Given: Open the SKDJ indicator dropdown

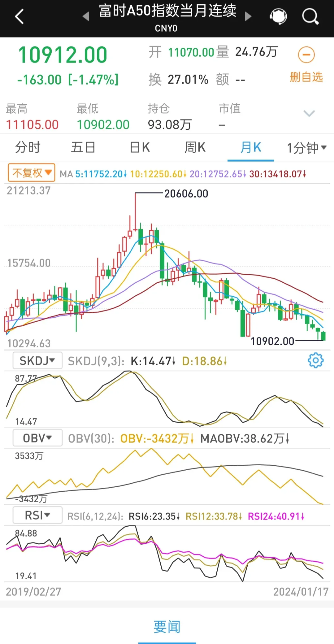Looking at the screenshot, I should click(37, 360).
